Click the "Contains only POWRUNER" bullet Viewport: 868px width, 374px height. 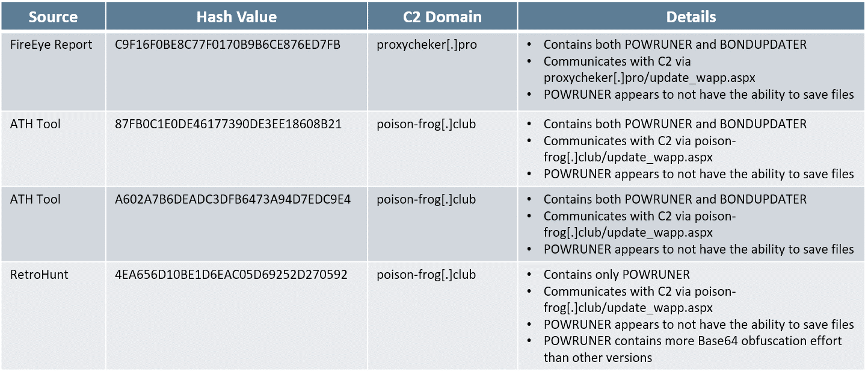pyautogui.click(x=616, y=275)
